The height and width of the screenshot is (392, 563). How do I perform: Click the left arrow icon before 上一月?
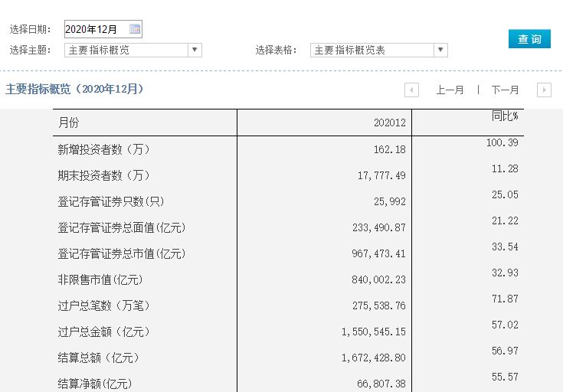pyautogui.click(x=412, y=90)
